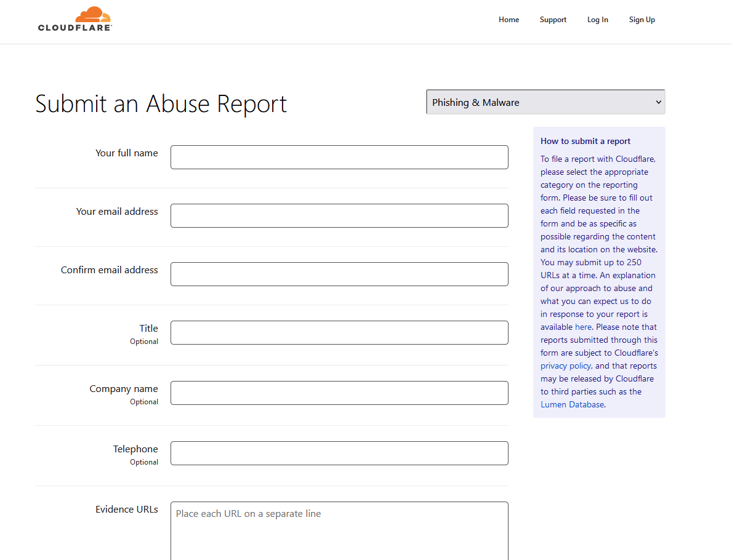This screenshot has width=732, height=560.
Task: Click into the Your email address field
Action: (339, 215)
